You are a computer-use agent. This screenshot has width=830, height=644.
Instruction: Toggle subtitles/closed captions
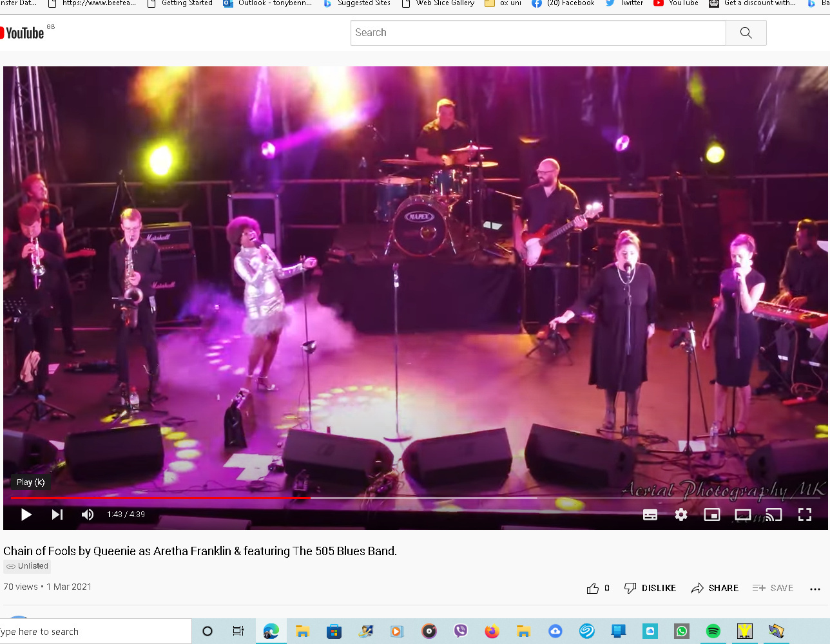pos(650,515)
